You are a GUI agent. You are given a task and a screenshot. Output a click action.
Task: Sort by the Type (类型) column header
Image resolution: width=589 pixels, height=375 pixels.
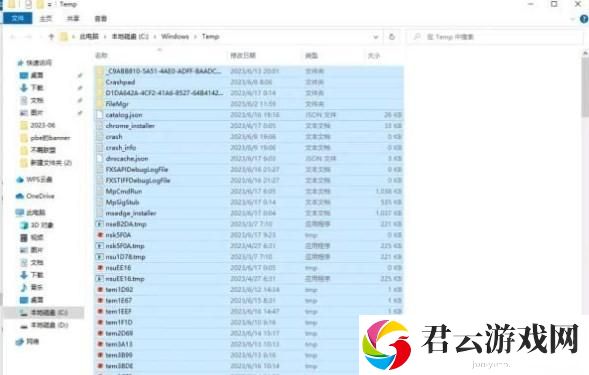311,55
